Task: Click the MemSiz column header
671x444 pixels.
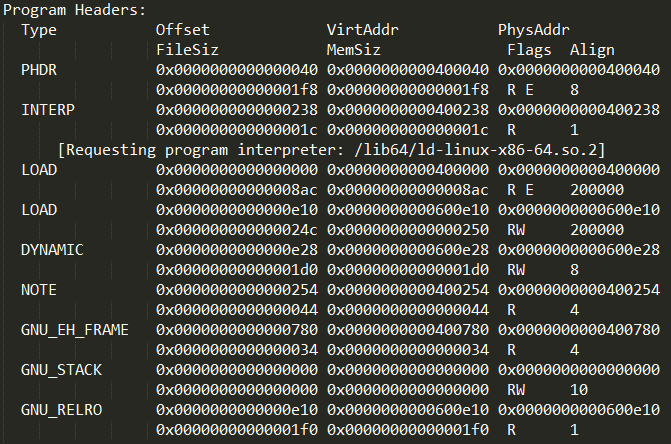Action: [353, 50]
